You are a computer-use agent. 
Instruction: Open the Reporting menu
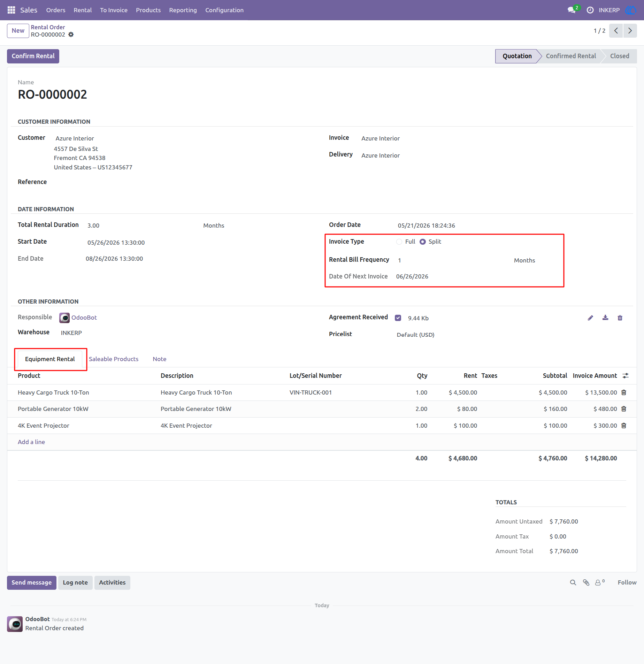point(183,10)
